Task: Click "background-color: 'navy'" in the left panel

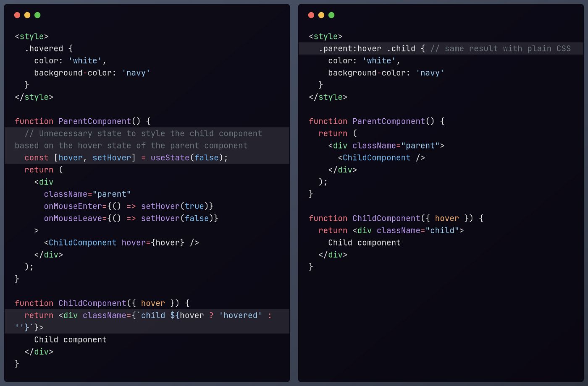Action: coord(92,73)
